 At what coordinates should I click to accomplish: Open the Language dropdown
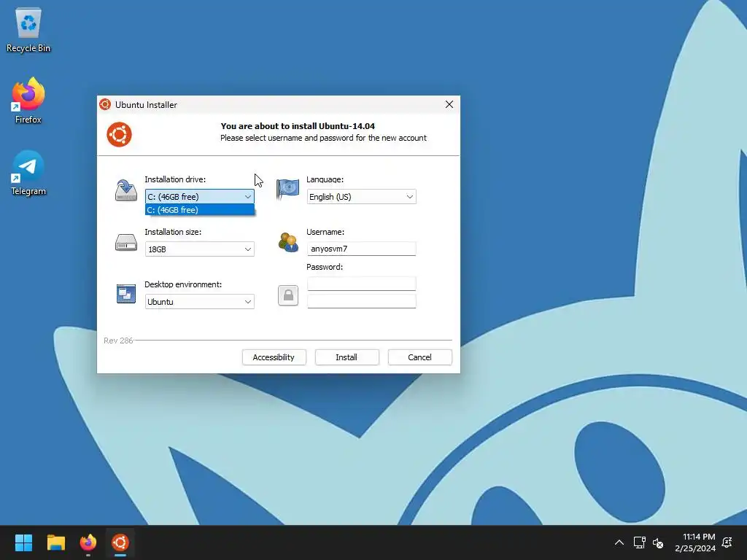click(362, 197)
